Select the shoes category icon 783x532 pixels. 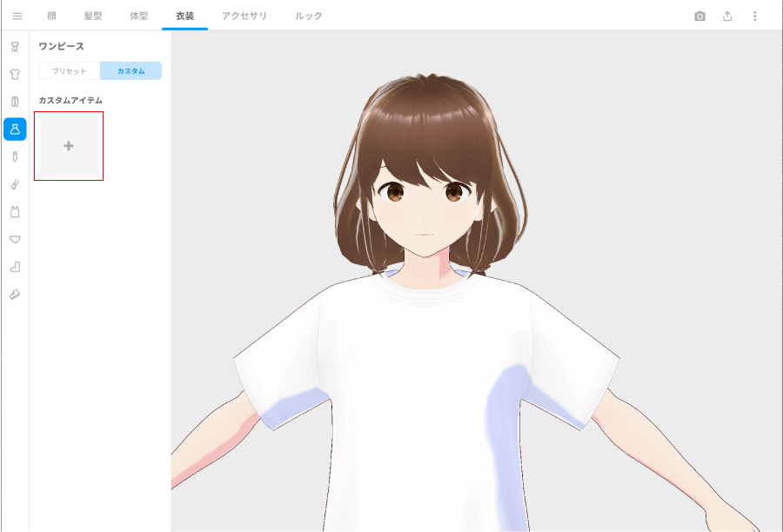click(15, 294)
